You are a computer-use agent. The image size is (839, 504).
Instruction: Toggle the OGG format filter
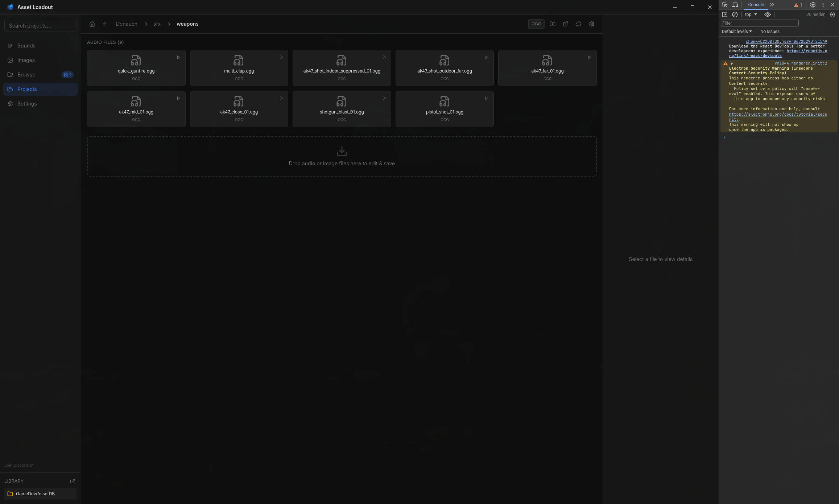[536, 24]
